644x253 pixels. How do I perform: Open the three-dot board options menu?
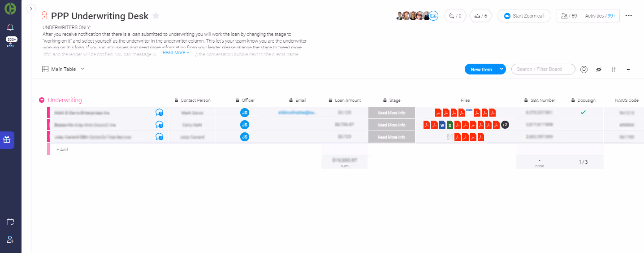[x=628, y=16]
